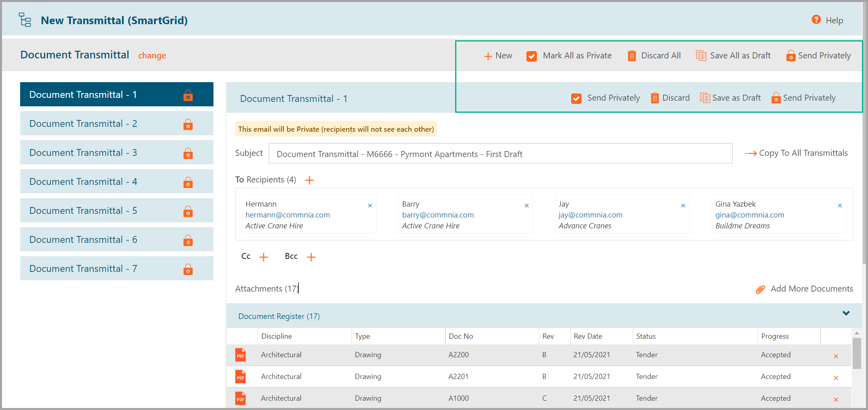Click gina@commnia.com email link
Image resolution: width=868 pixels, height=410 pixels.
point(750,215)
